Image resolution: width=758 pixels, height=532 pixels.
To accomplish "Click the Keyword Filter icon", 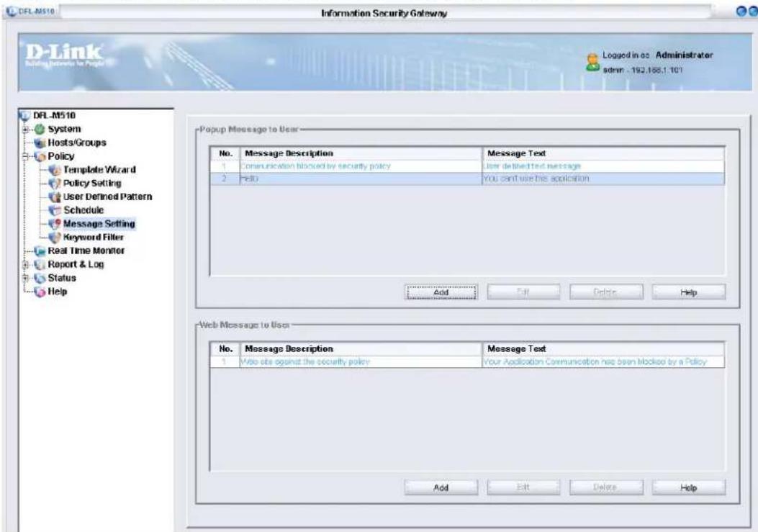I will point(55,238).
